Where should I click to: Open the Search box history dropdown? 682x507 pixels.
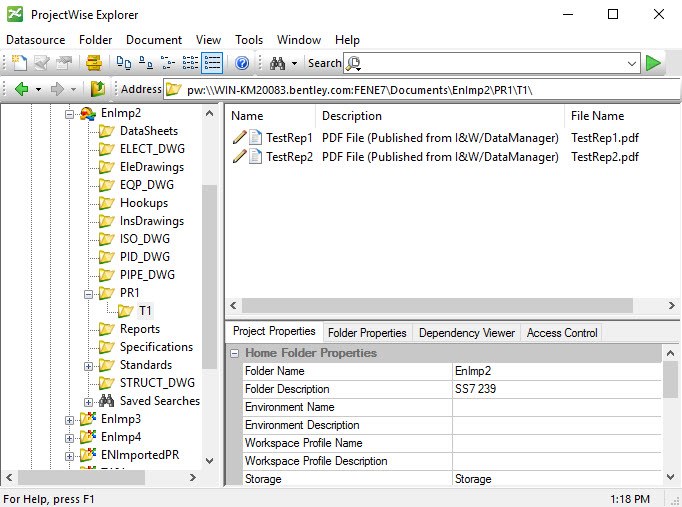(x=632, y=64)
